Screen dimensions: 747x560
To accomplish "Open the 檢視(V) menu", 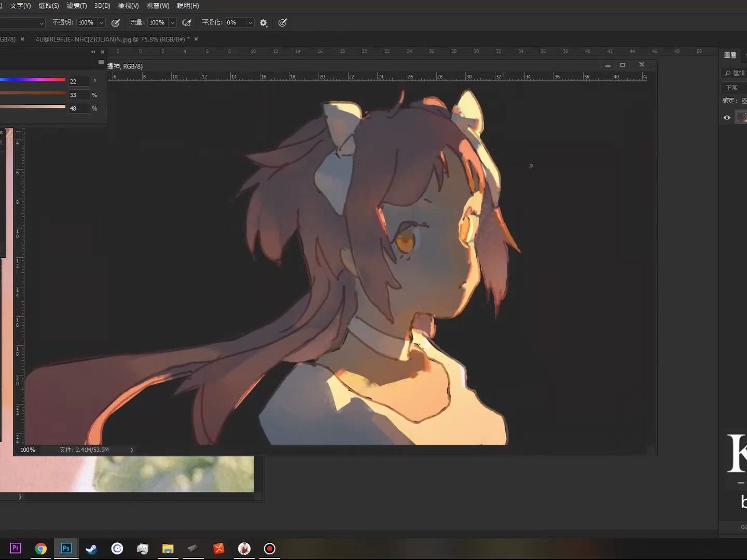I will [128, 6].
